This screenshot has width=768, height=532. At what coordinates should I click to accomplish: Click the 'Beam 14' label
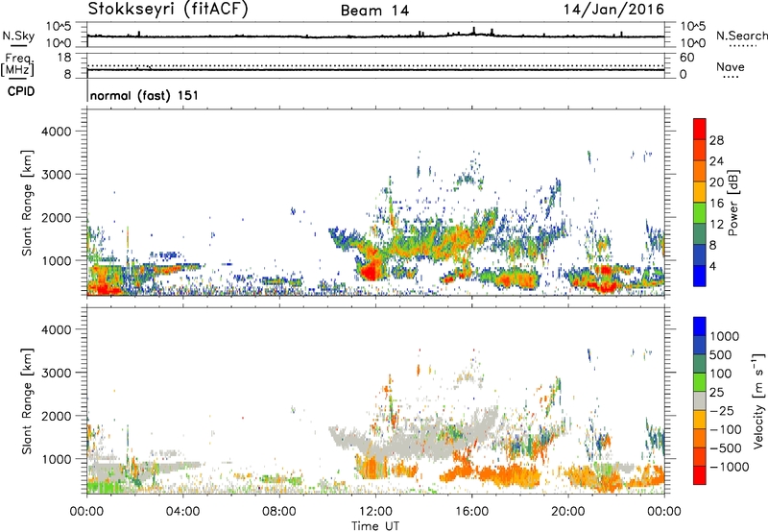click(374, 11)
